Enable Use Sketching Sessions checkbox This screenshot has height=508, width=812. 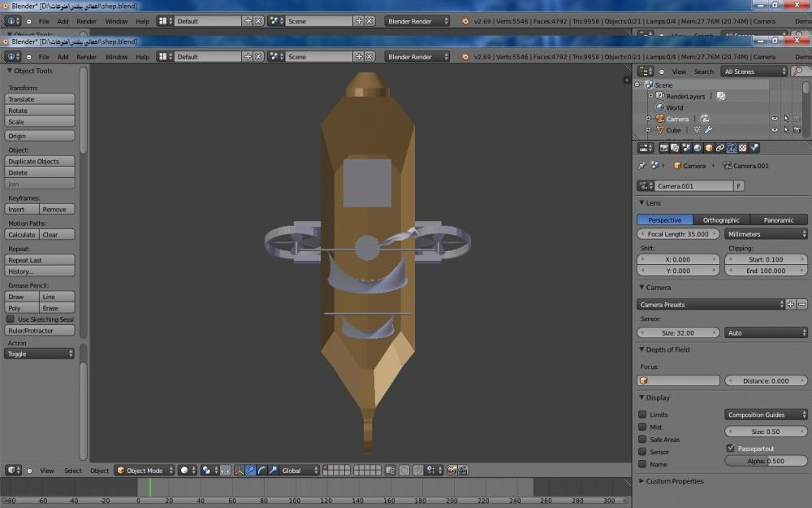[x=11, y=319]
